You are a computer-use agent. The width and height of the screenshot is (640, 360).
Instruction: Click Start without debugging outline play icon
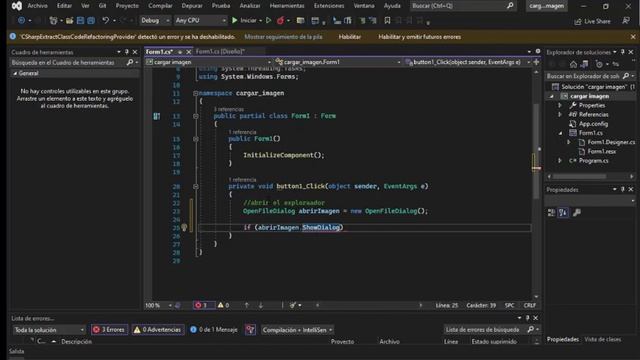[268, 20]
